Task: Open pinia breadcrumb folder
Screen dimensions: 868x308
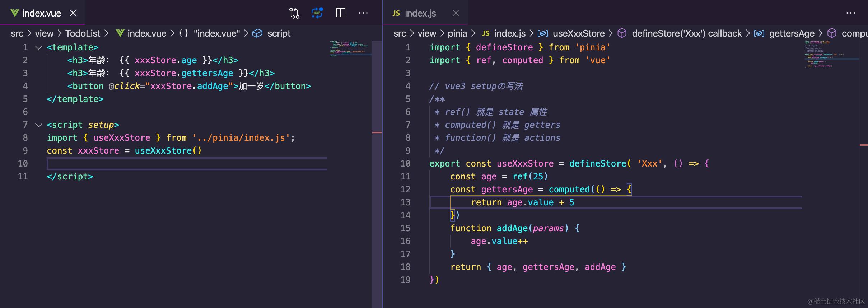Action: coord(457,33)
